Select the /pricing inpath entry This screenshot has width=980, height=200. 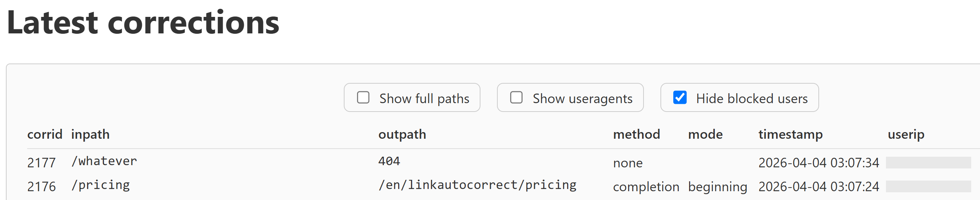click(x=100, y=185)
